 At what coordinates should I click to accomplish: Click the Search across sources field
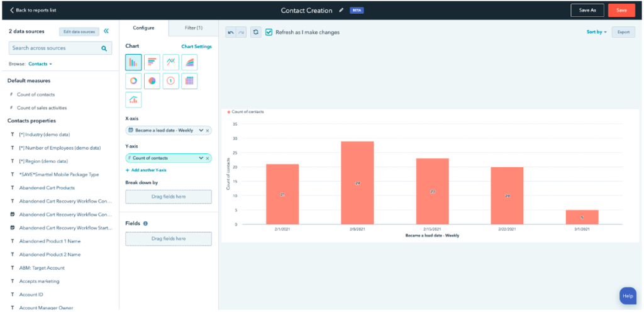[x=55, y=48]
